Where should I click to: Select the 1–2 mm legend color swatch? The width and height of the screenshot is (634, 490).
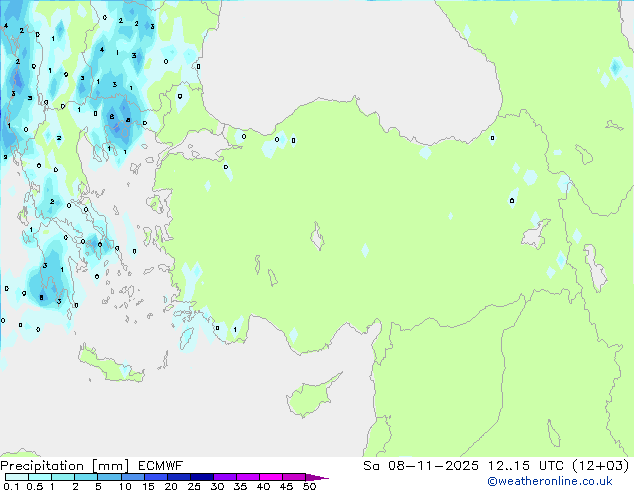pos(63,477)
